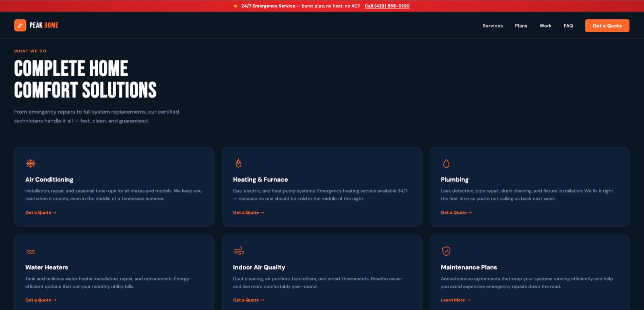Select the Plumbing card title
The height and width of the screenshot is (310, 644).
pyautogui.click(x=454, y=179)
